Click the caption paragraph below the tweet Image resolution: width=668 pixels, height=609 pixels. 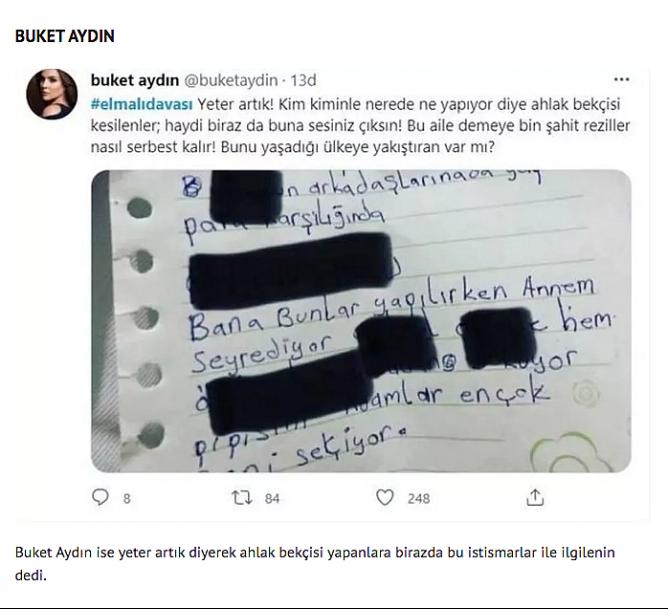click(x=315, y=563)
